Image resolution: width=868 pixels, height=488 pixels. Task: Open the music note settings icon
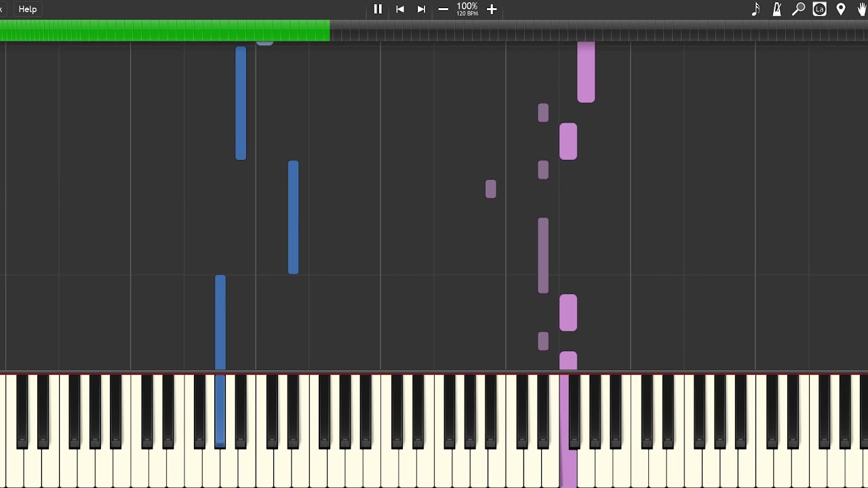[x=756, y=9]
